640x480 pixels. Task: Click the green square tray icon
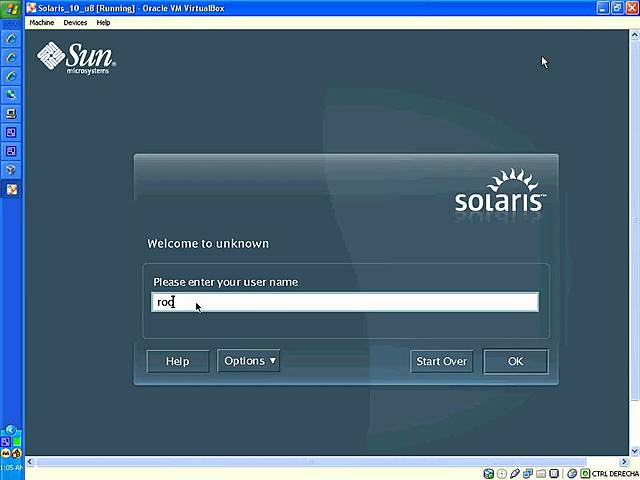[17, 442]
